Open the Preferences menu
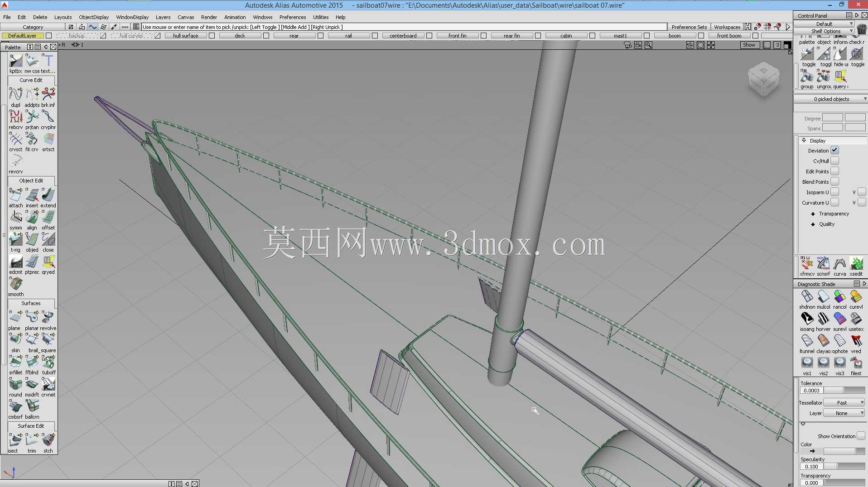Image resolution: width=868 pixels, height=487 pixels. (293, 17)
